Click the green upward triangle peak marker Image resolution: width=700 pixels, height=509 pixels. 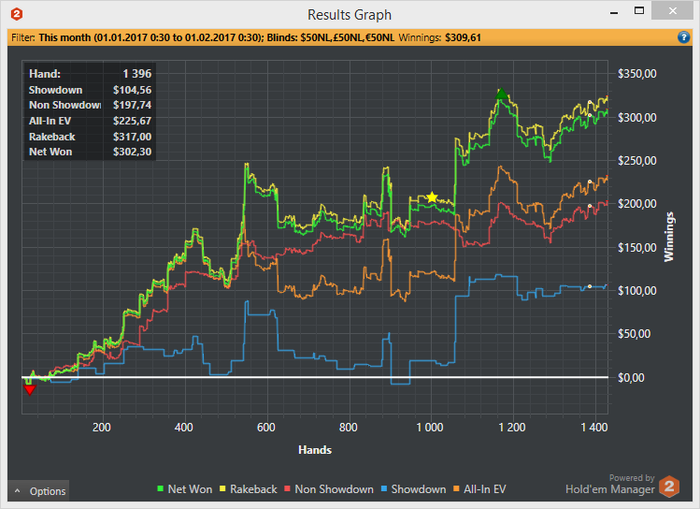pyautogui.click(x=502, y=94)
